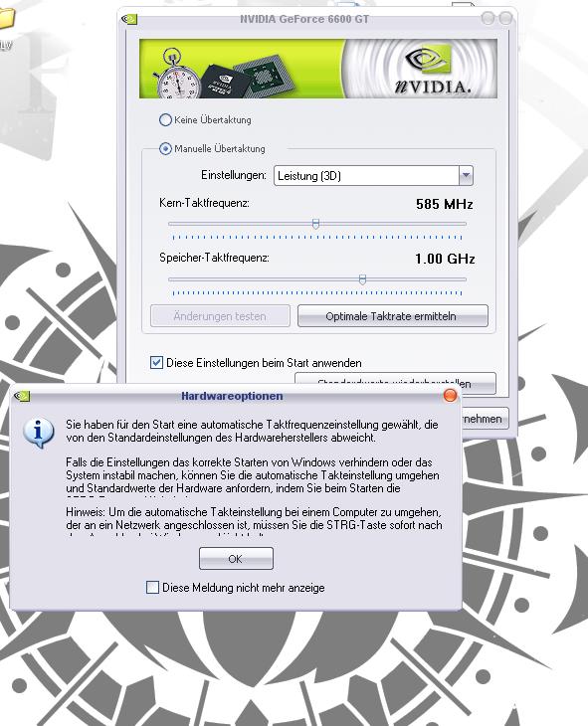Click the Änderungen testen button
Screen dimensions: 588x726
point(220,316)
